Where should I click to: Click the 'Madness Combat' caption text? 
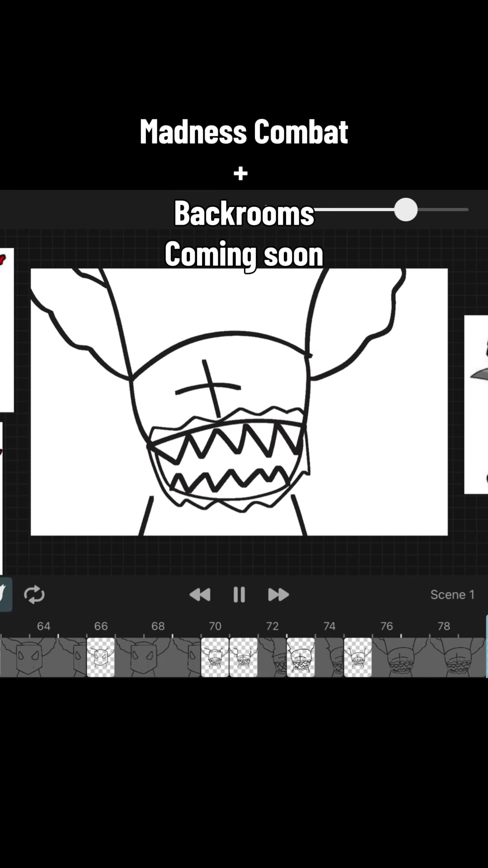[x=244, y=132]
